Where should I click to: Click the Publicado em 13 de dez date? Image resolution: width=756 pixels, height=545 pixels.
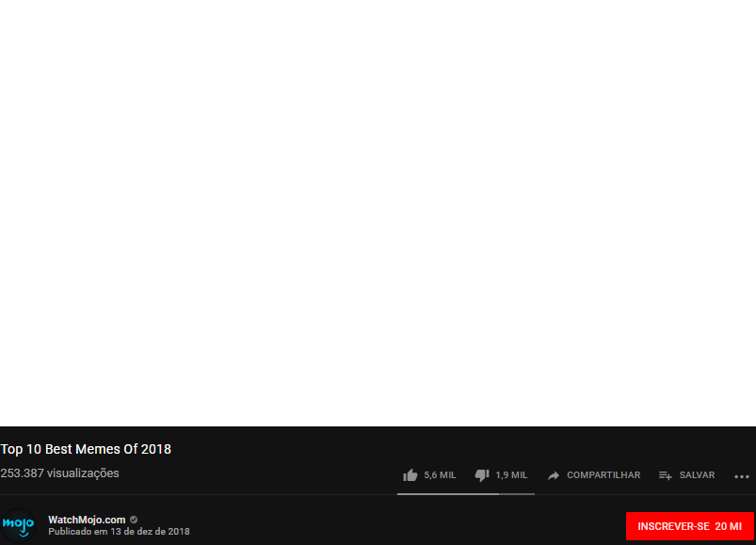[x=119, y=532]
